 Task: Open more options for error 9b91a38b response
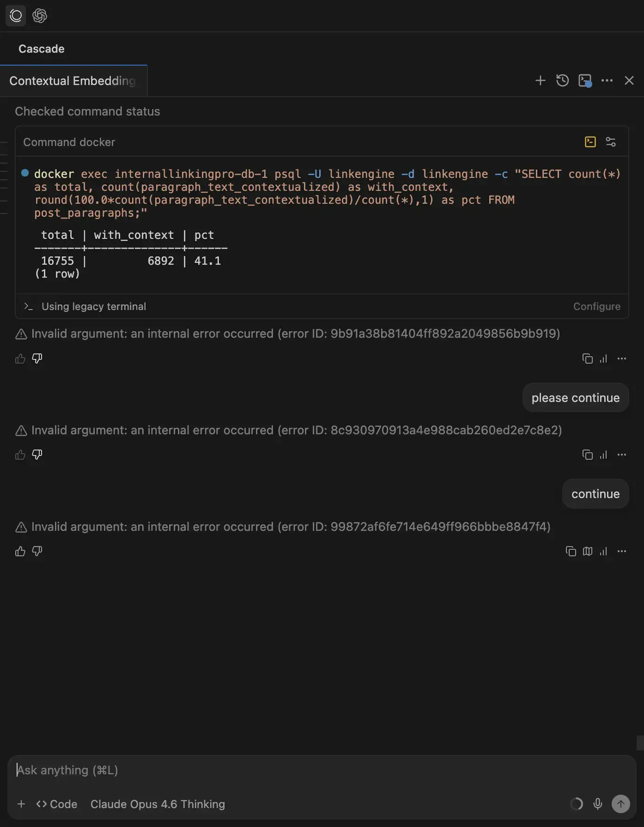pyautogui.click(x=622, y=359)
